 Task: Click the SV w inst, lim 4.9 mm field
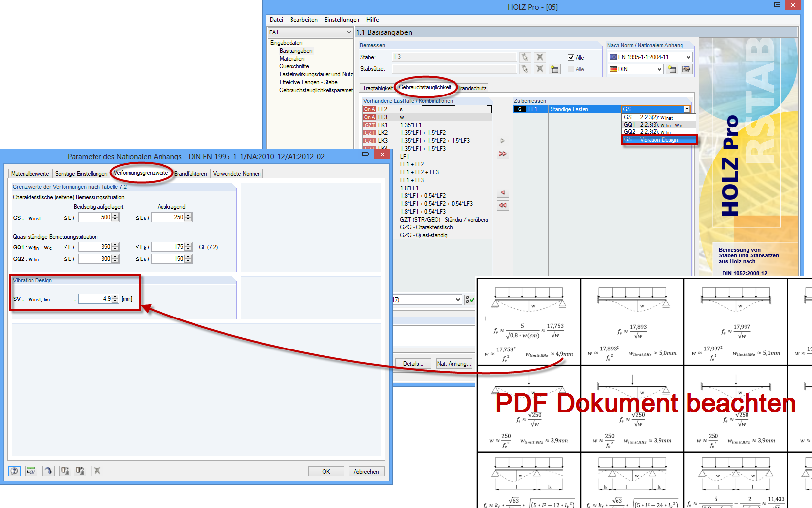(95, 299)
